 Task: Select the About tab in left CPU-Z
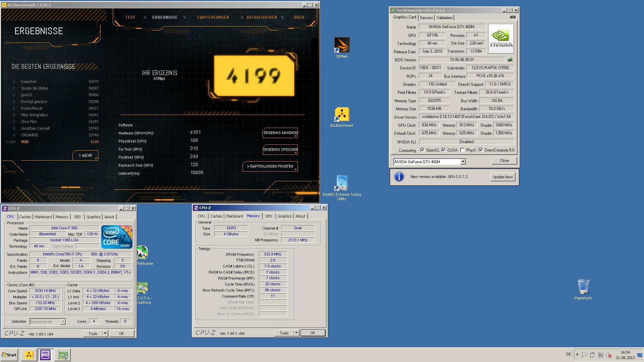pyautogui.click(x=109, y=217)
